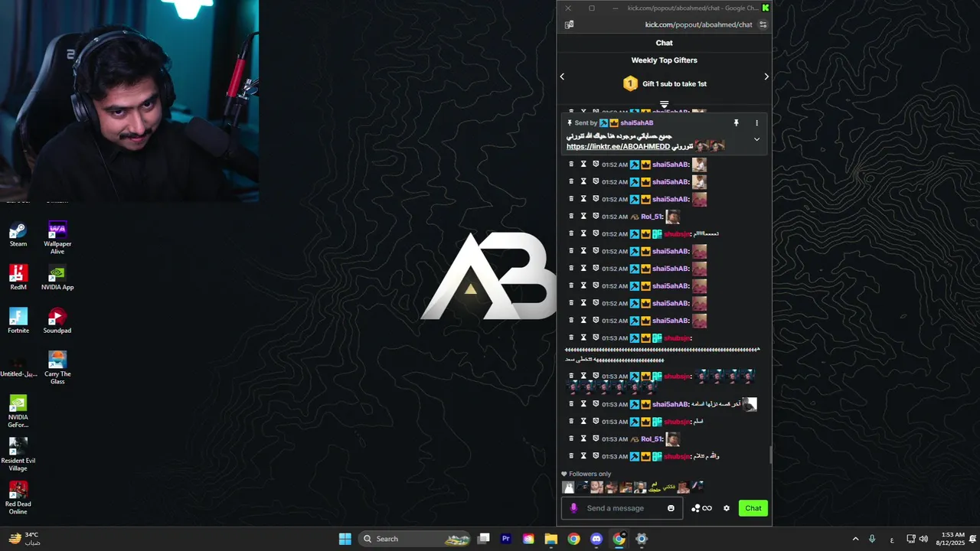Open three-dot menu on pinned message
Viewport: 980px width, 551px height.
pos(756,122)
